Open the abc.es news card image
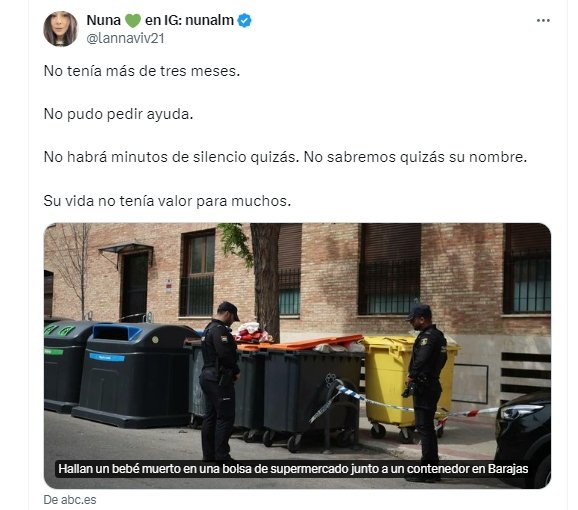This screenshot has height=510, width=578. pos(297,356)
